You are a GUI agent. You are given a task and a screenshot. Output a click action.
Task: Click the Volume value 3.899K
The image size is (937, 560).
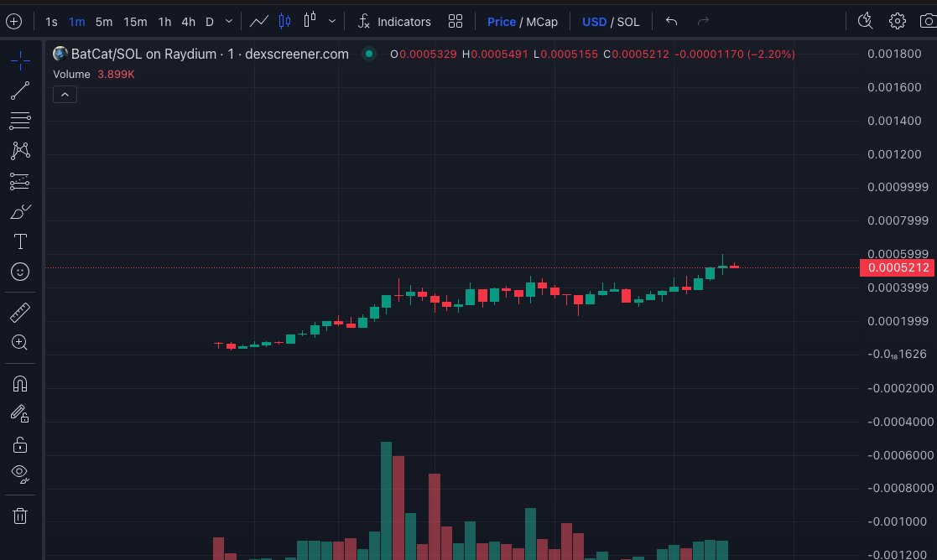click(116, 74)
